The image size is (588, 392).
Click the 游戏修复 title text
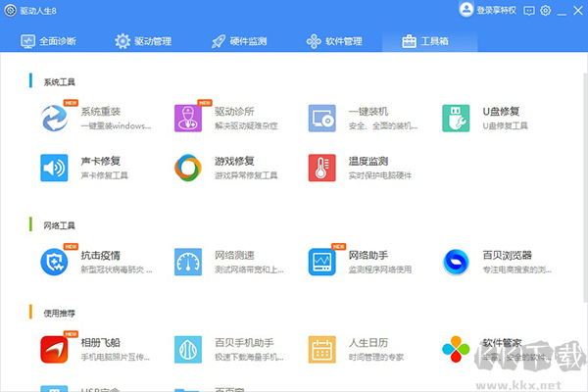(x=234, y=161)
